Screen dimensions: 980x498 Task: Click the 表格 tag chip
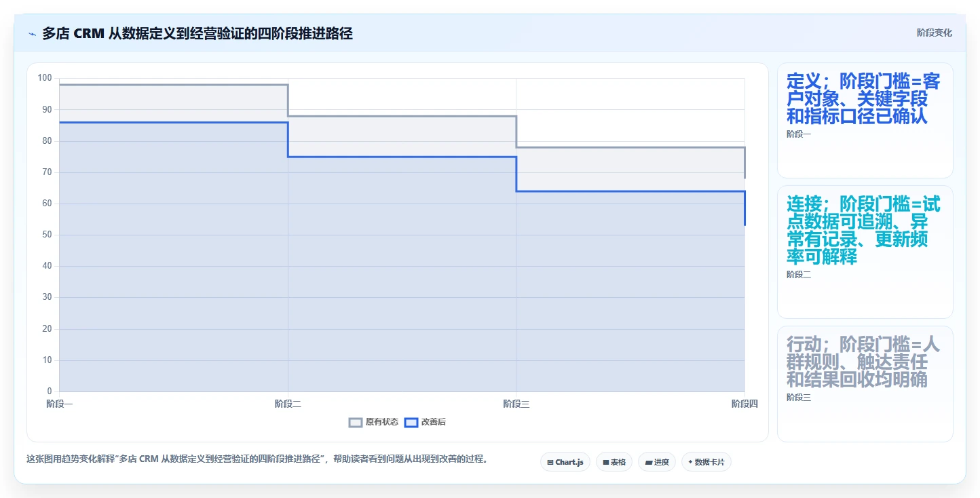tap(614, 462)
